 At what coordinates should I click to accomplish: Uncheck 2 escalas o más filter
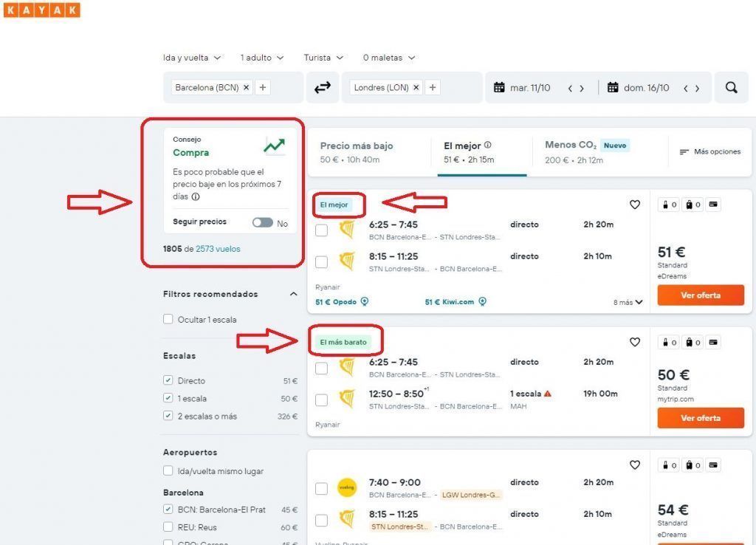click(x=168, y=415)
